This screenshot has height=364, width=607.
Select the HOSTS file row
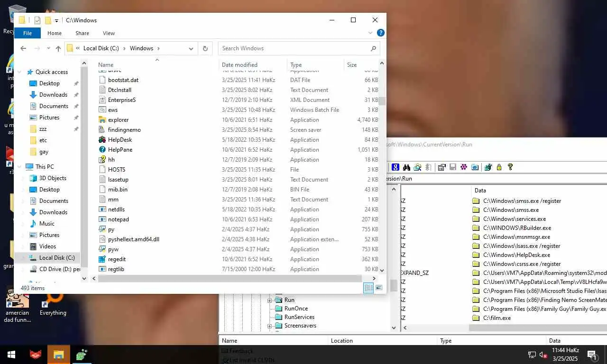click(x=238, y=170)
